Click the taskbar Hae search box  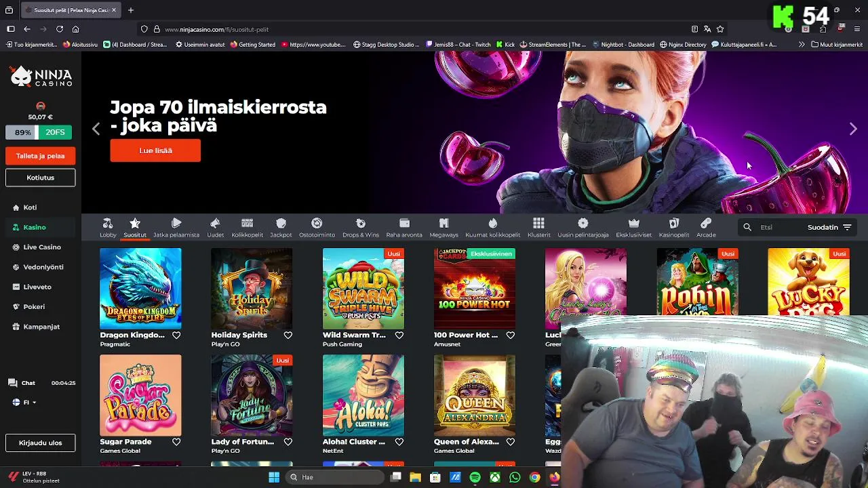(x=335, y=477)
